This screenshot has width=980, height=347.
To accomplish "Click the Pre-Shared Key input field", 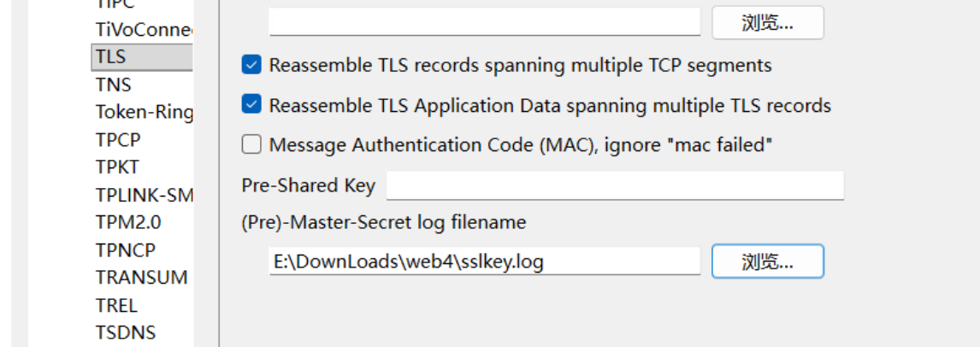I will (x=614, y=185).
